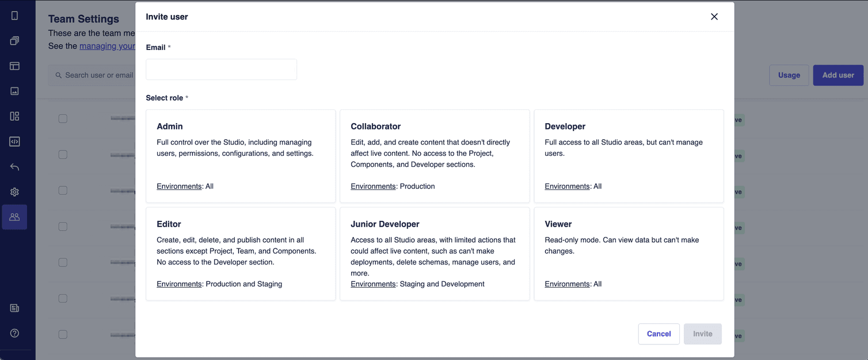
Task: Click the Cancel button in the dialog
Action: [658, 334]
